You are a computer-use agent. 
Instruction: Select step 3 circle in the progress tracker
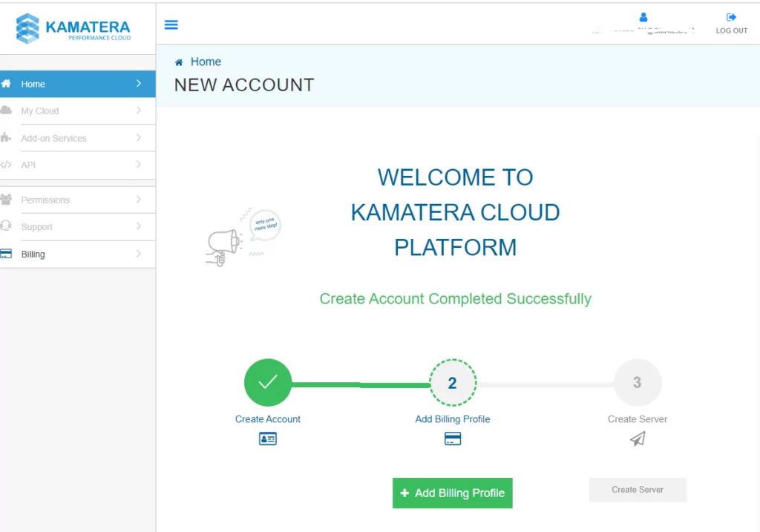637,382
